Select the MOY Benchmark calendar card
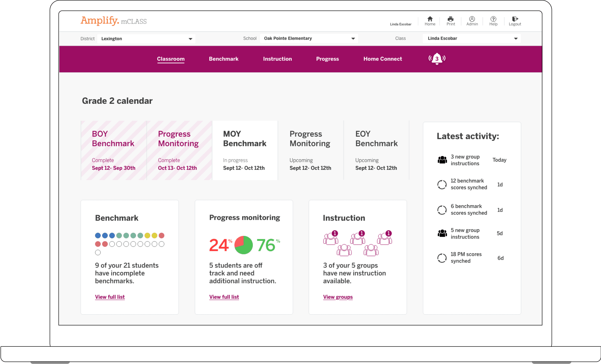Screen dimensions: 601x364 tap(245, 150)
